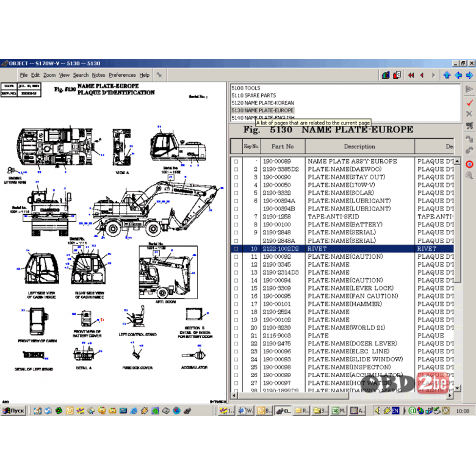Click the magnifier icon in sidebar
Image resolution: width=476 pixels, height=476 pixels.
469,176
